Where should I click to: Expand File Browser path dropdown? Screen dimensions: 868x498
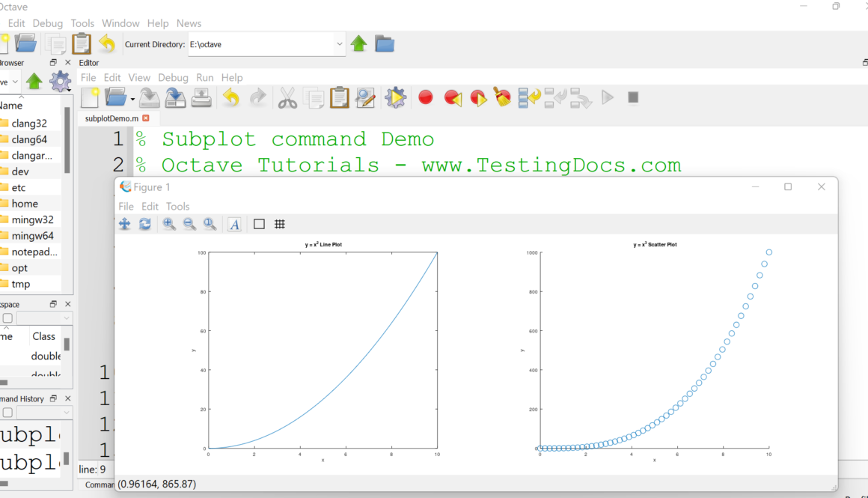(15, 82)
